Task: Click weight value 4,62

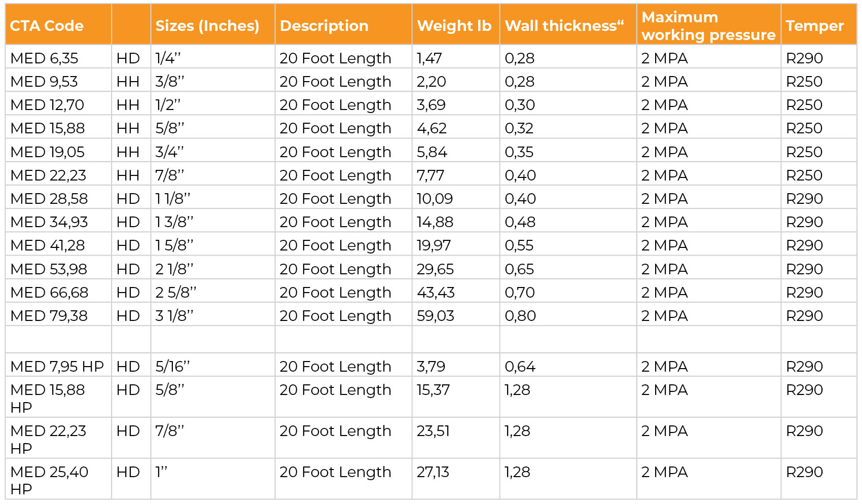Action: pyautogui.click(x=432, y=128)
